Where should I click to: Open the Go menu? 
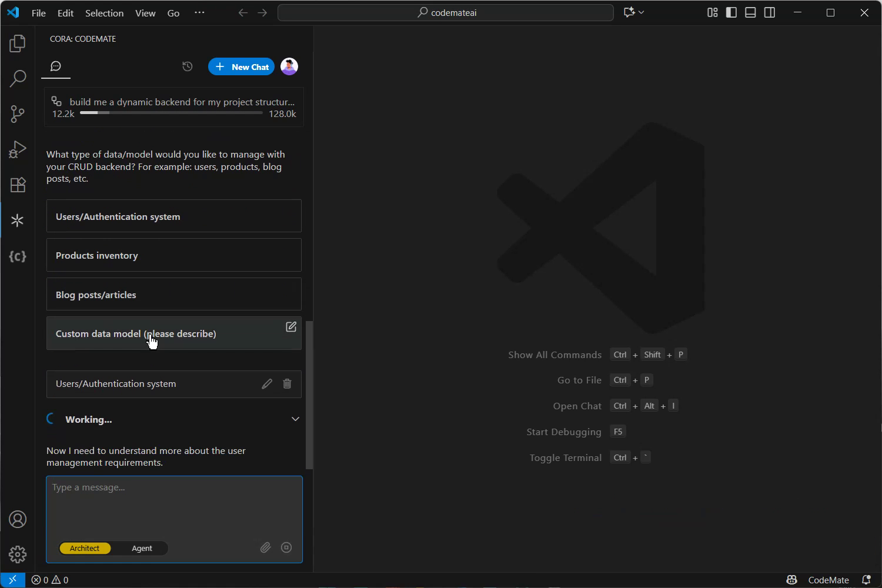173,13
